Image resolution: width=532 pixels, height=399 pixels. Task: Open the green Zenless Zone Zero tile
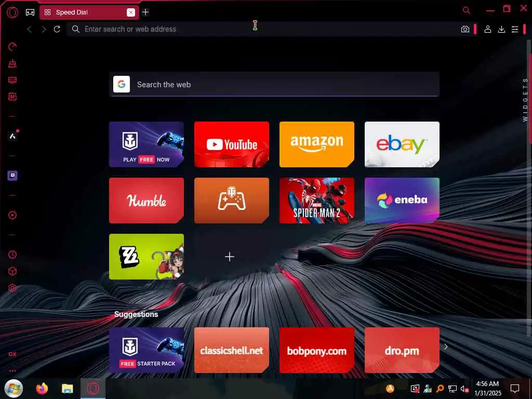pos(147,257)
